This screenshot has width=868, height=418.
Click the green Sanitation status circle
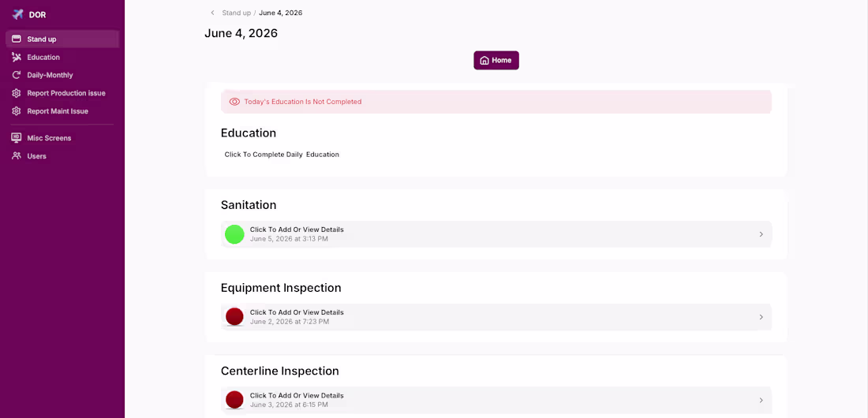click(x=234, y=234)
